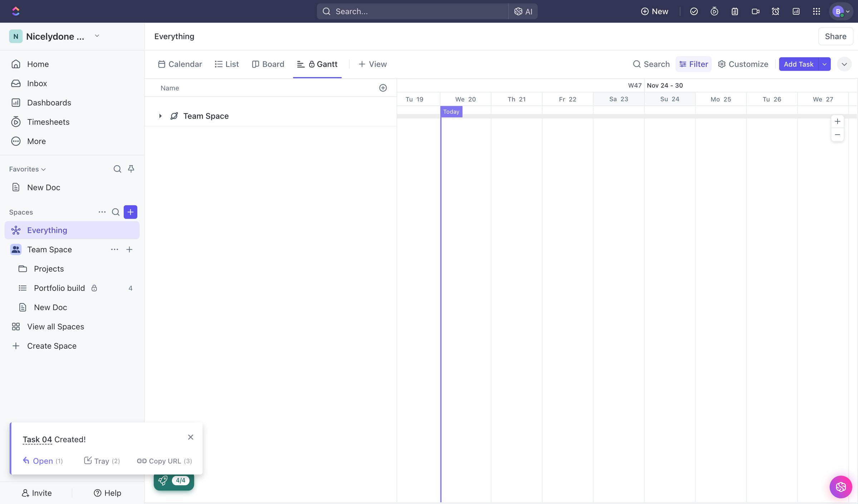Zoom in the Gantt timeline

pos(837,121)
